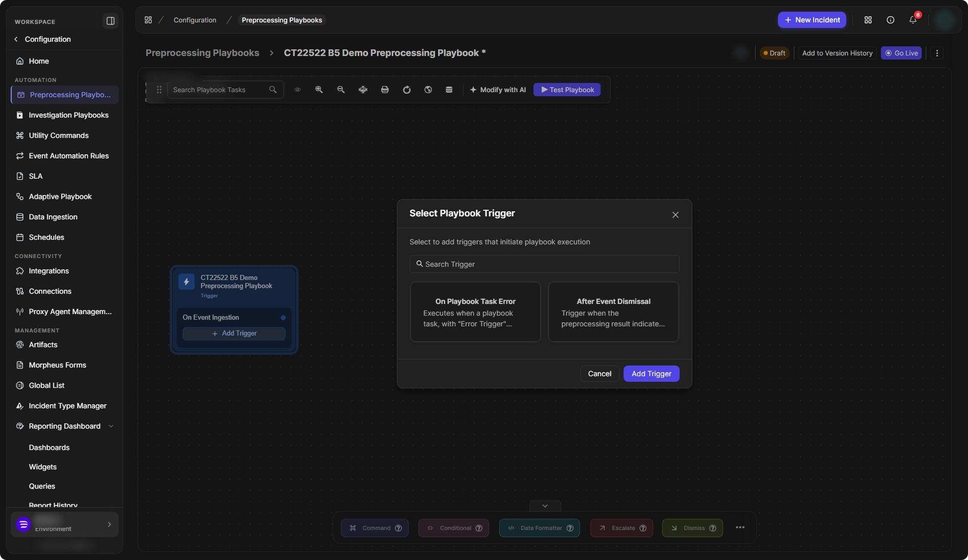Open Artifacts in sidebar

pyautogui.click(x=65, y=345)
